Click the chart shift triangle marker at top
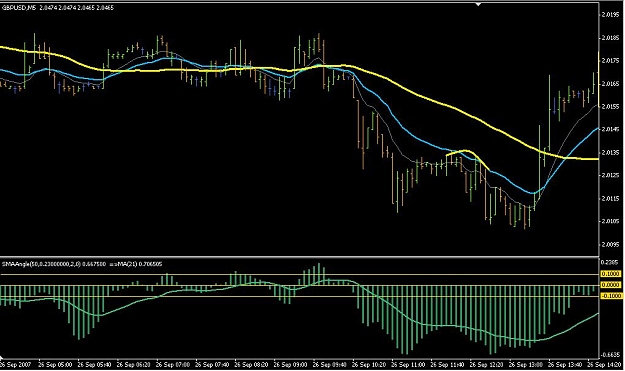 pyautogui.click(x=478, y=4)
